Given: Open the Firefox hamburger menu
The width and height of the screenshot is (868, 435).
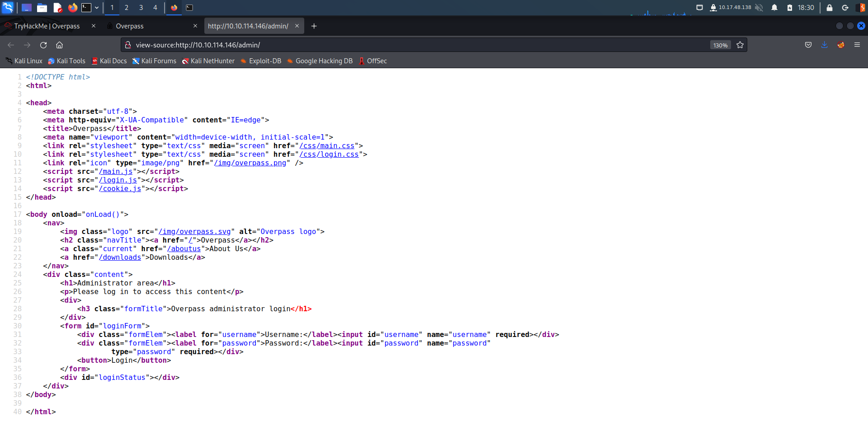Looking at the screenshot, I should 857,45.
